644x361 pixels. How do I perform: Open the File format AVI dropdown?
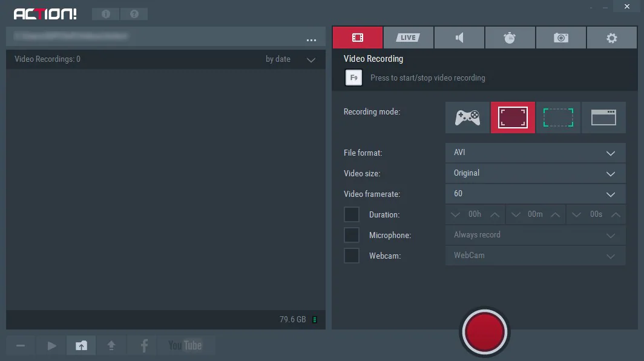(536, 153)
